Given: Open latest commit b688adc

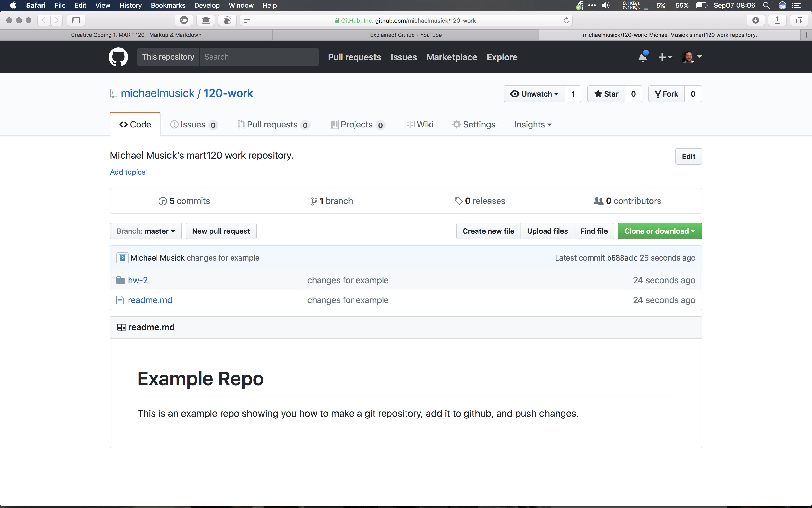Looking at the screenshot, I should point(622,258).
